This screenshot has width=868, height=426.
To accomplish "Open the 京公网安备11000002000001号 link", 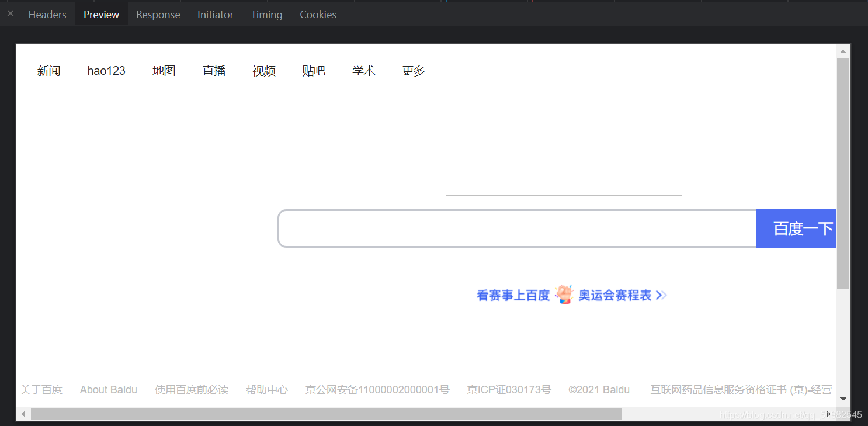I will (377, 390).
